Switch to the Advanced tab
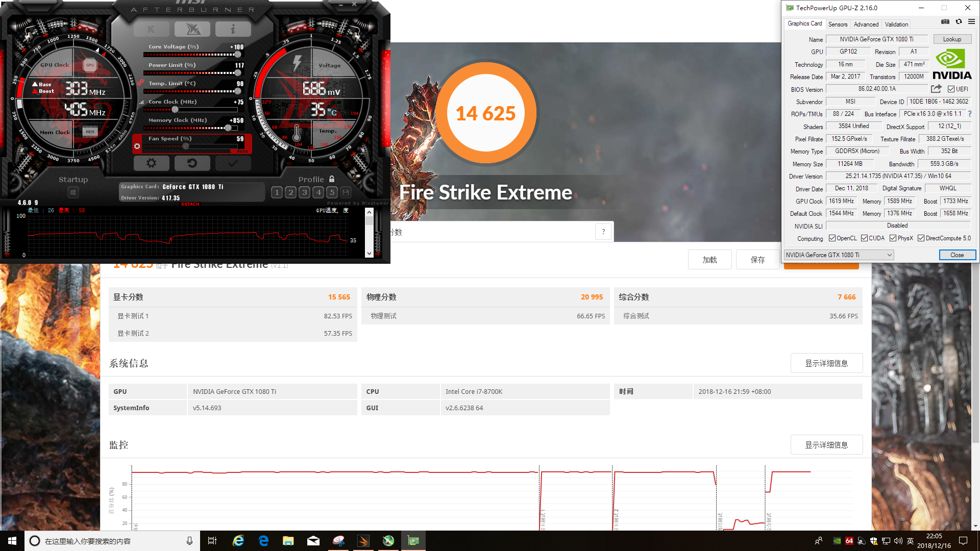This screenshot has height=551, width=980. pos(866,24)
